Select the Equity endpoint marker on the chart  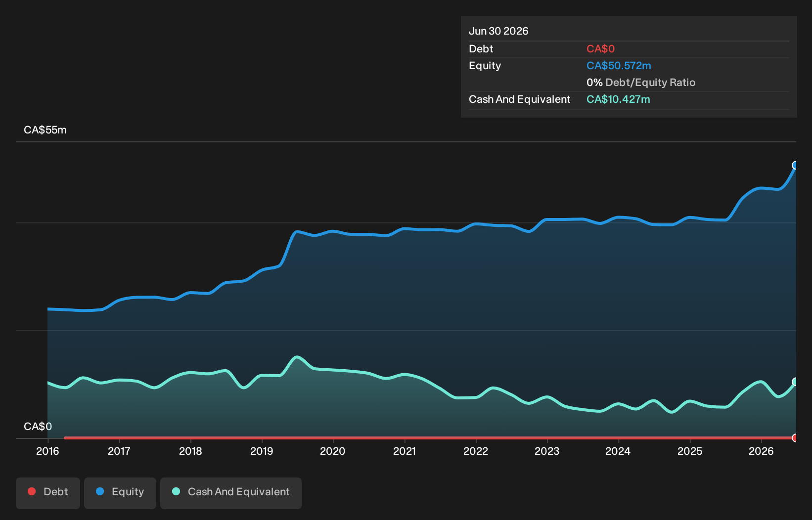pyautogui.click(x=795, y=165)
